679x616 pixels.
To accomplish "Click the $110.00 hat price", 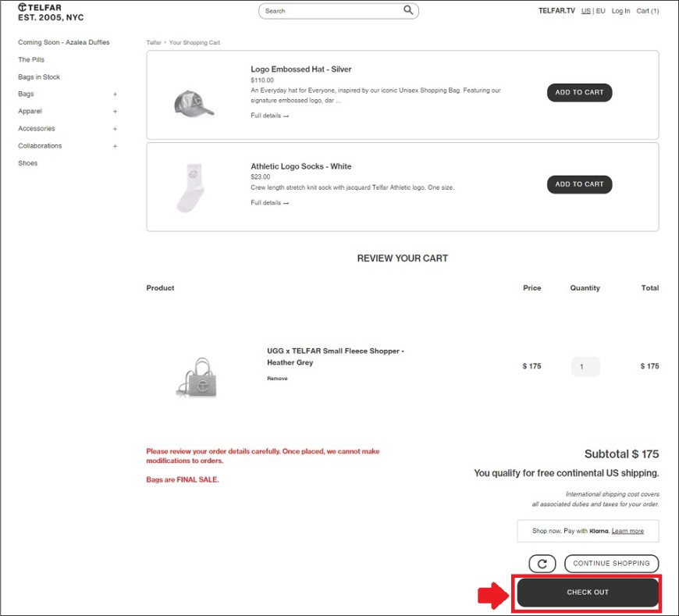I will 262,80.
